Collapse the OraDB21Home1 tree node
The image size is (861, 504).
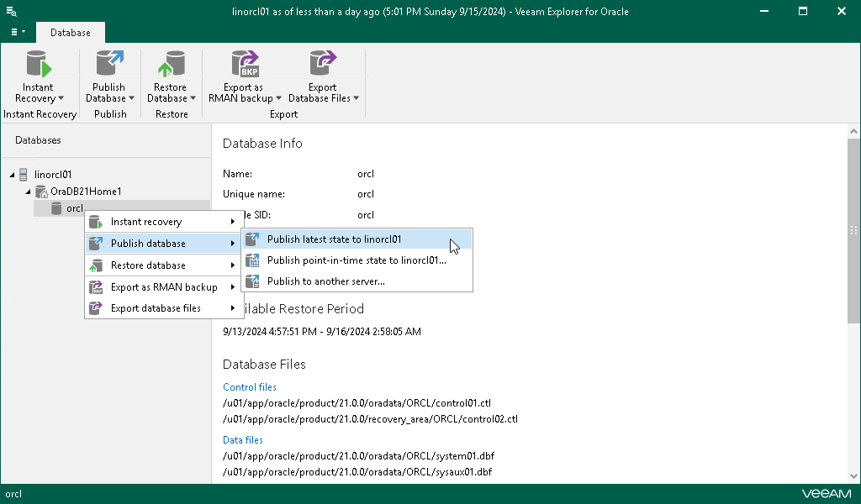pyautogui.click(x=28, y=192)
